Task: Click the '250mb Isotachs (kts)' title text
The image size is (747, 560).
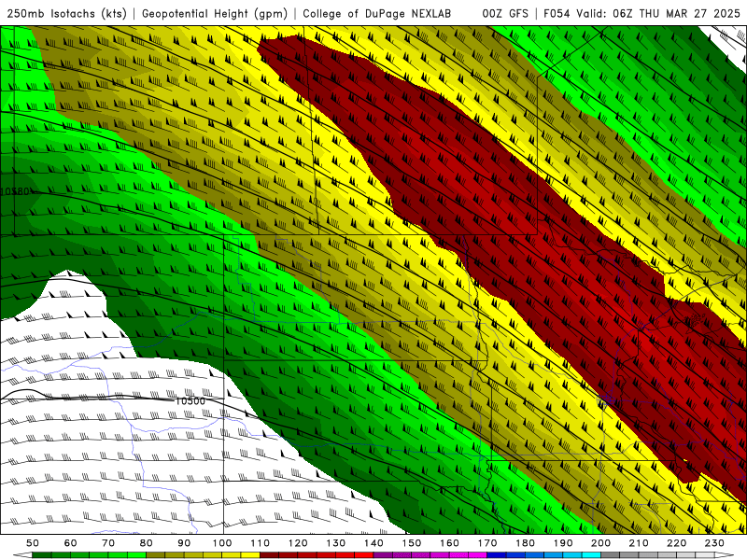Action: pos(66,13)
